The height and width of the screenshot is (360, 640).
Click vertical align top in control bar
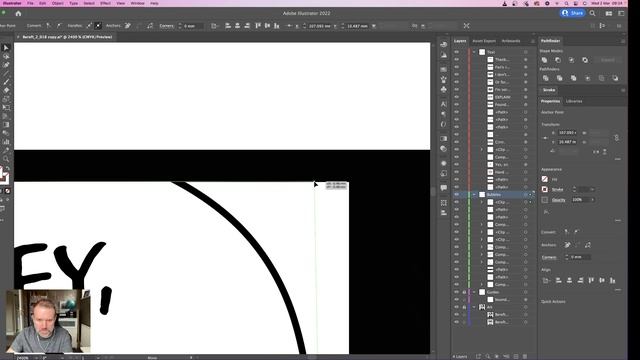[258, 26]
